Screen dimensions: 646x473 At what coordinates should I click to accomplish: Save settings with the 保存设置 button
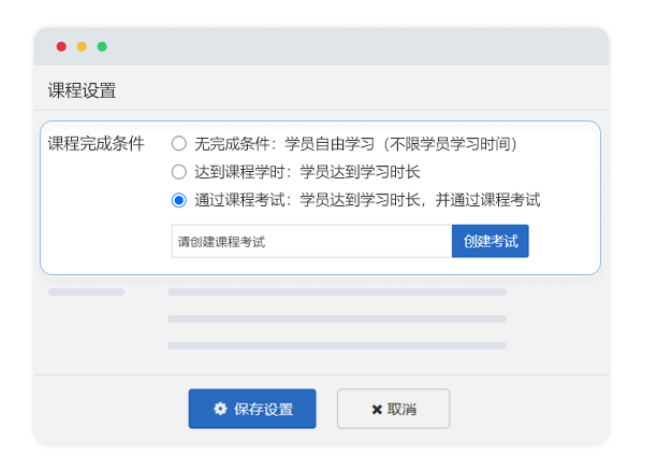[252, 409]
